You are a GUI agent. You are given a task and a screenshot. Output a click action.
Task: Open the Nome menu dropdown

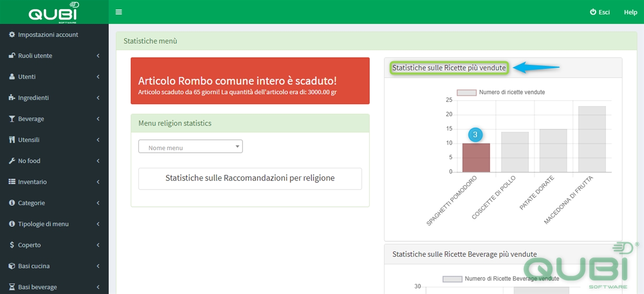(x=190, y=147)
